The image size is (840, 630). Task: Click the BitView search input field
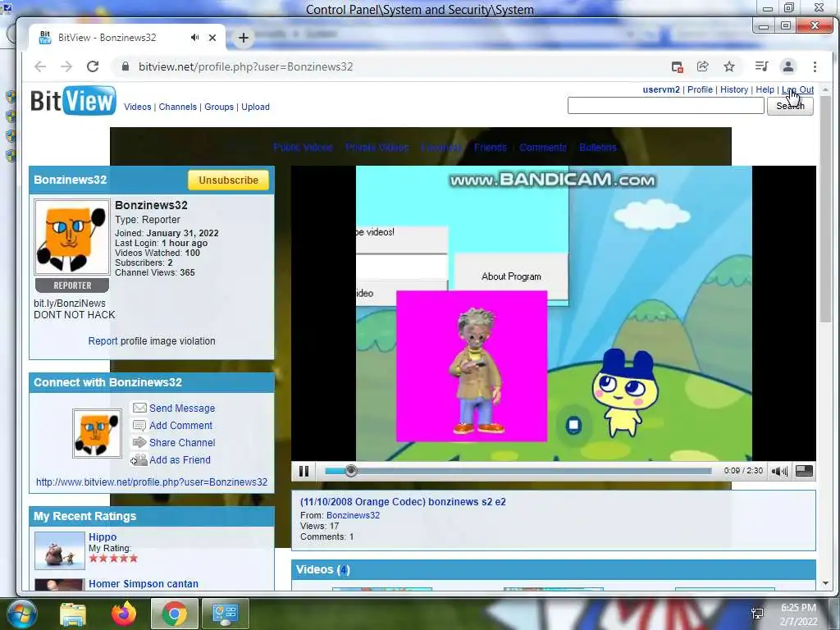click(x=666, y=106)
